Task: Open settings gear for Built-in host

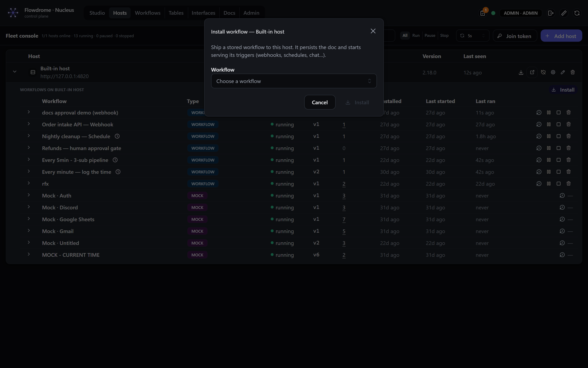Action: tap(553, 72)
